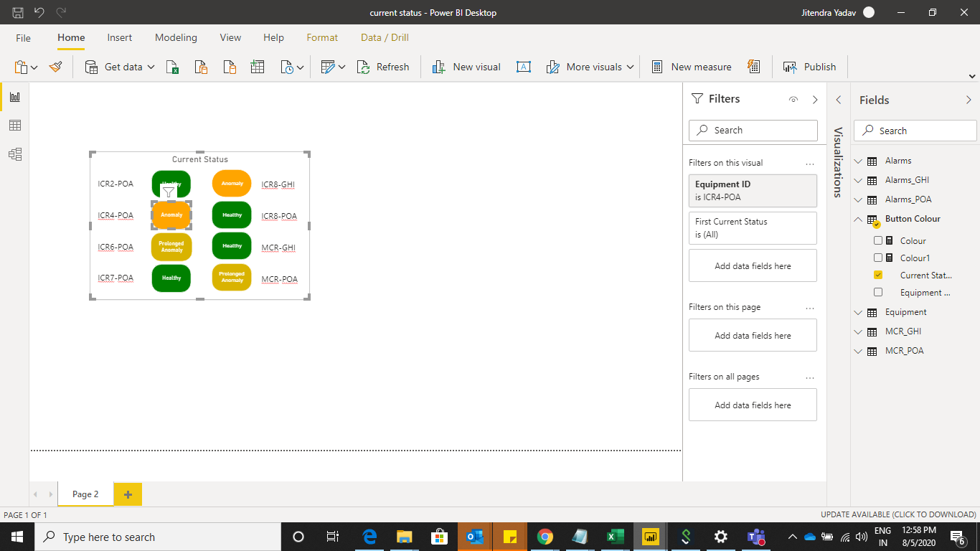
Task: Switch to the Insert ribbon tab
Action: [120, 38]
